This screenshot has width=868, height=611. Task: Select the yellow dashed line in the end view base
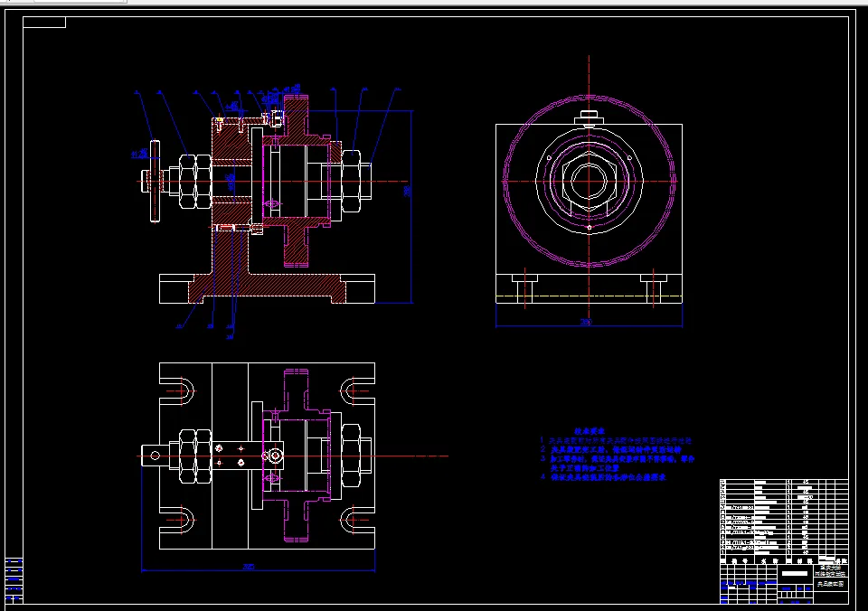pyautogui.click(x=589, y=296)
